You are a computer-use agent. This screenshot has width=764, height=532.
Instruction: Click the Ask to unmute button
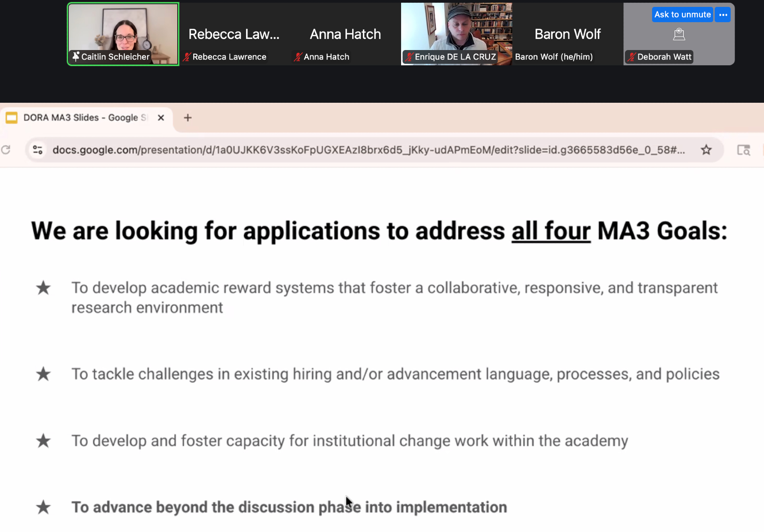point(682,15)
